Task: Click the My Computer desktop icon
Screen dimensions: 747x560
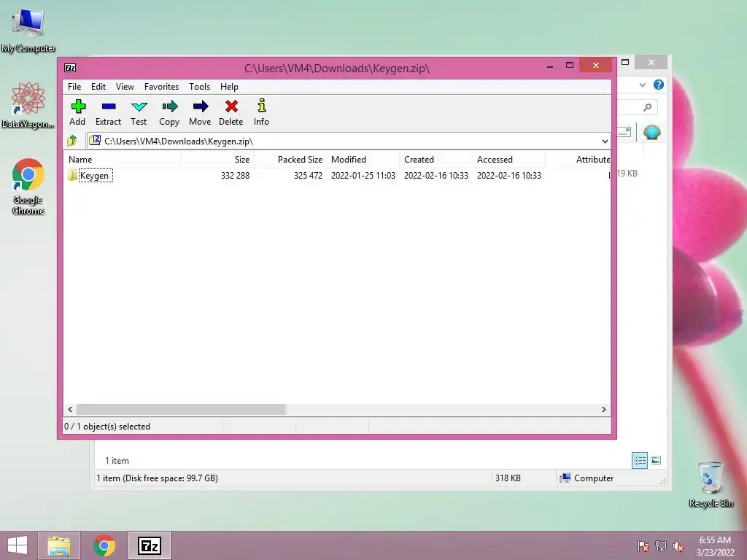Action: click(x=28, y=30)
